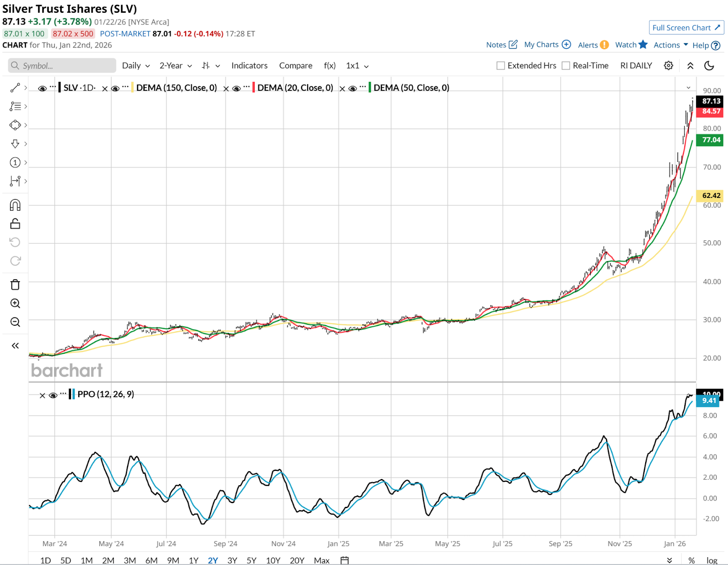The image size is (728, 565).
Task: Open Notes for this symbol
Action: (501, 45)
